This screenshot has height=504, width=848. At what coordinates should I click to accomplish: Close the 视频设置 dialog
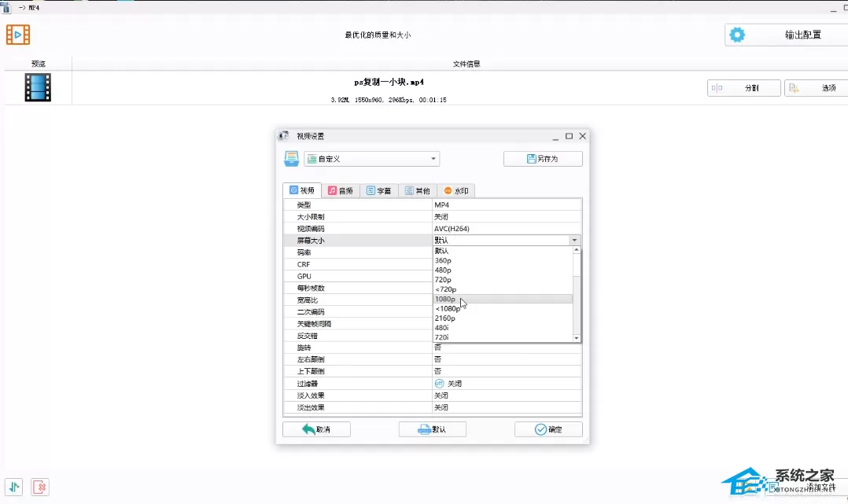coord(582,136)
